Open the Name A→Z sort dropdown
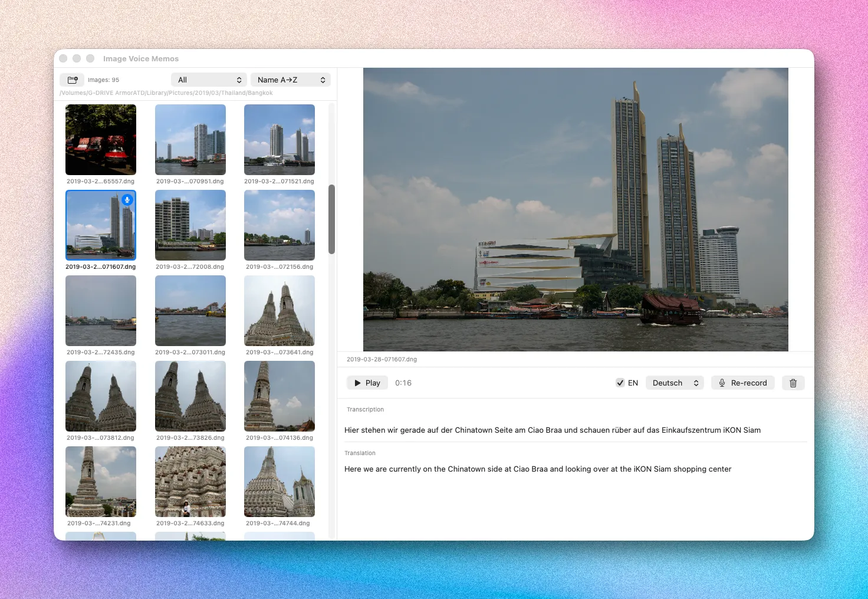The height and width of the screenshot is (599, 868). 291,80
